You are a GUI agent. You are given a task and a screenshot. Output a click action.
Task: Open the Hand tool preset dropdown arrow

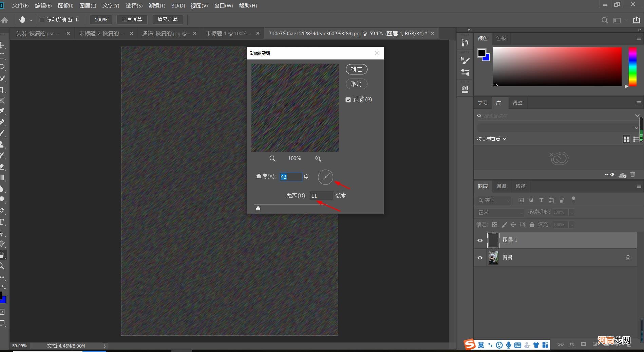(31, 20)
